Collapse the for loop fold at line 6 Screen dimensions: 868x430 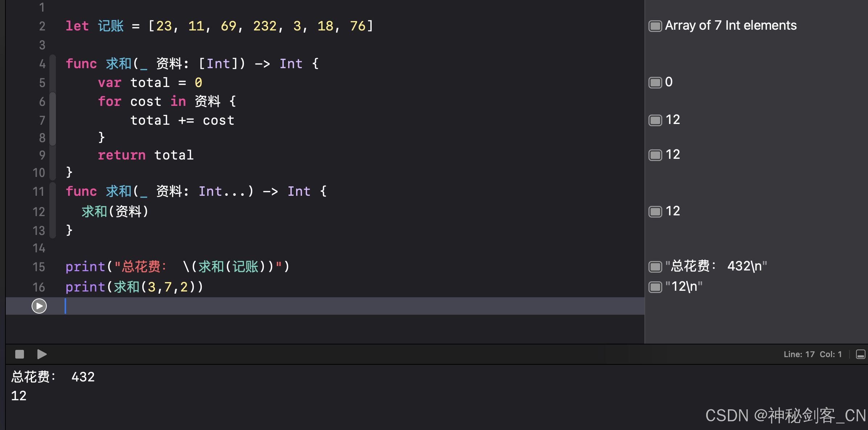pos(53,102)
